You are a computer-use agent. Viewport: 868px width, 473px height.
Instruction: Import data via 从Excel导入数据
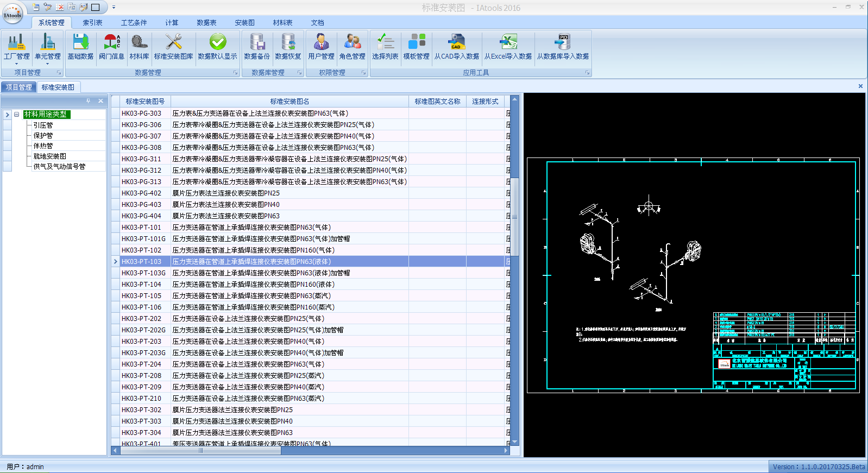point(508,47)
